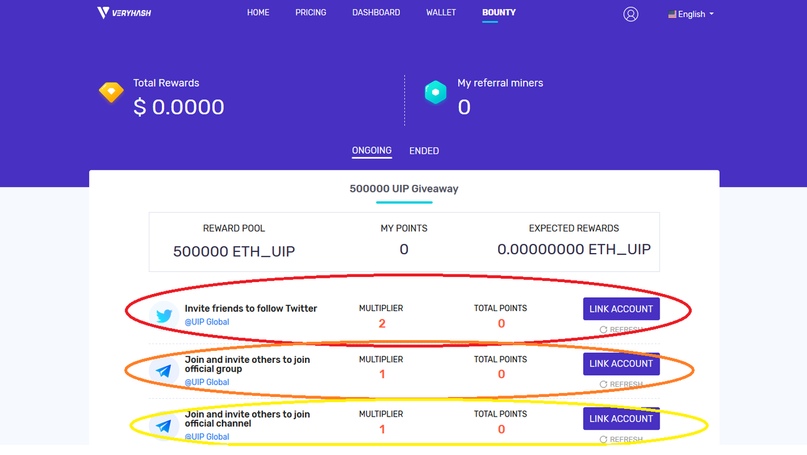The height and width of the screenshot is (455, 807).
Task: Click LINK ACCOUNT for Twitter
Action: 621,309
